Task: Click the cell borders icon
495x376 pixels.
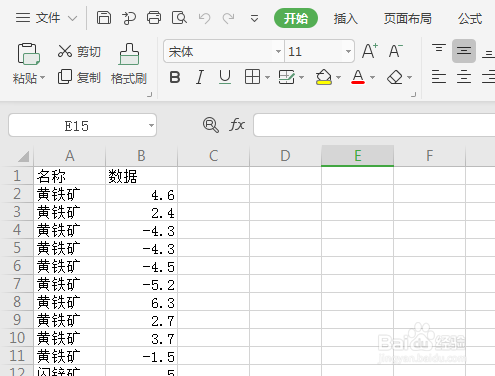Action: (252, 77)
